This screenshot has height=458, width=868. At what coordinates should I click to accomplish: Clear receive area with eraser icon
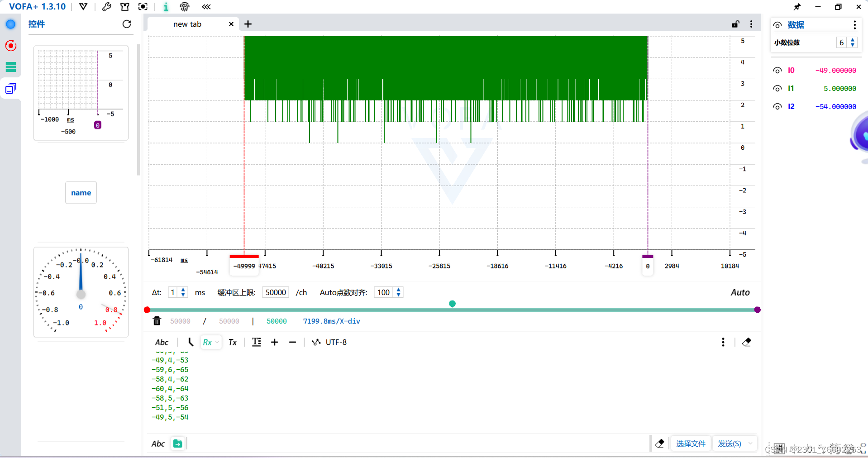click(x=747, y=342)
